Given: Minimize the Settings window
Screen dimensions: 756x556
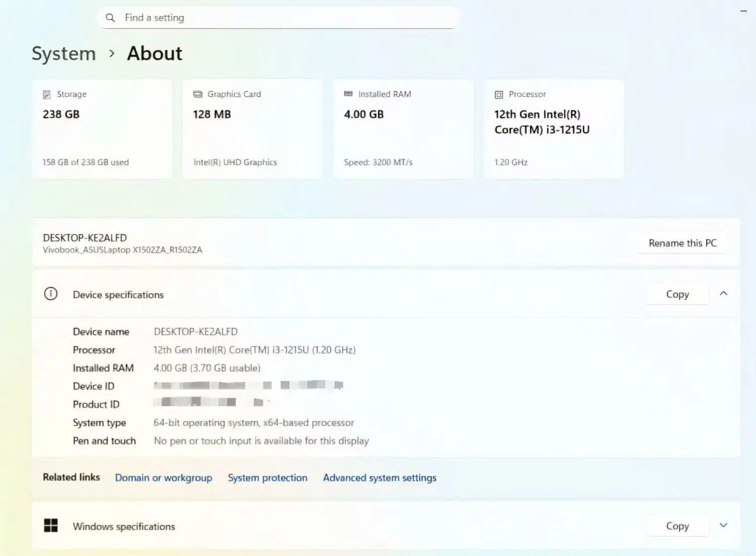Looking at the screenshot, I should [743, 11].
